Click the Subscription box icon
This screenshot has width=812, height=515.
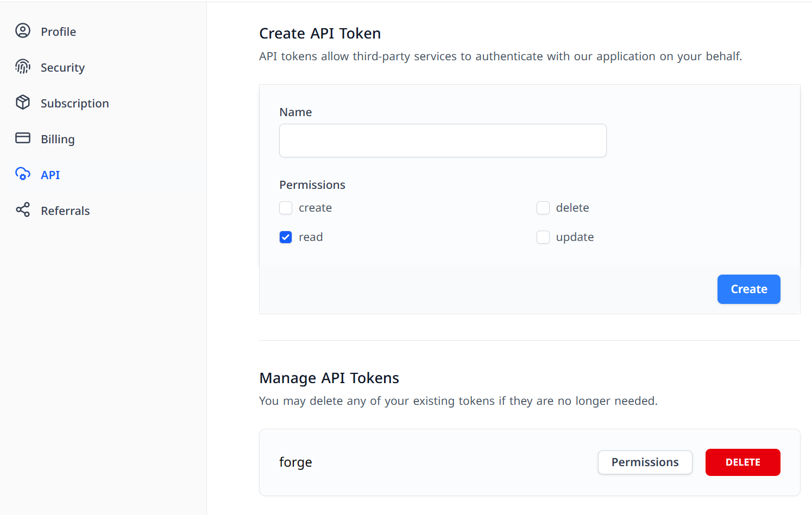(x=23, y=103)
